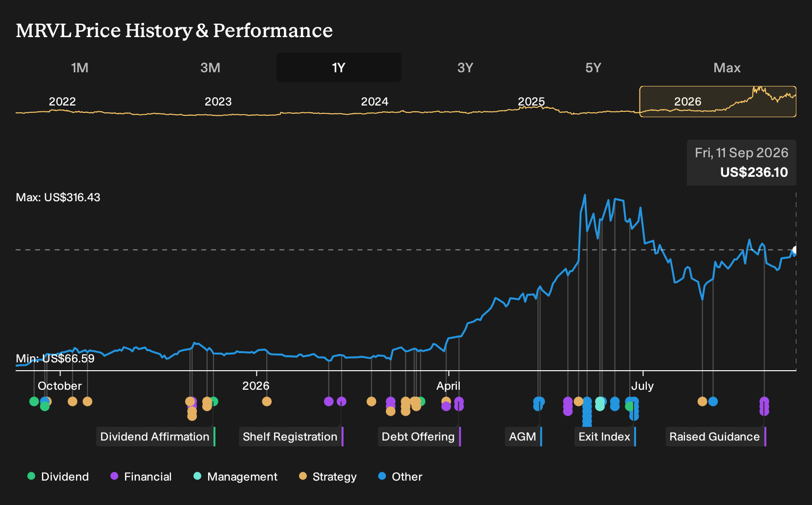Select the purple marker above Shelf Registration label
812x505 pixels.
342,401
